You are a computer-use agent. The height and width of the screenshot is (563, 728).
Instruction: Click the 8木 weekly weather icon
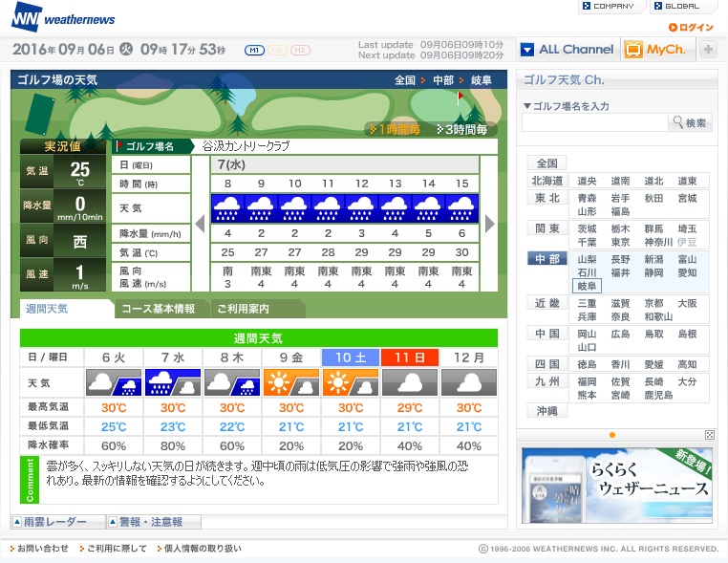pos(232,382)
